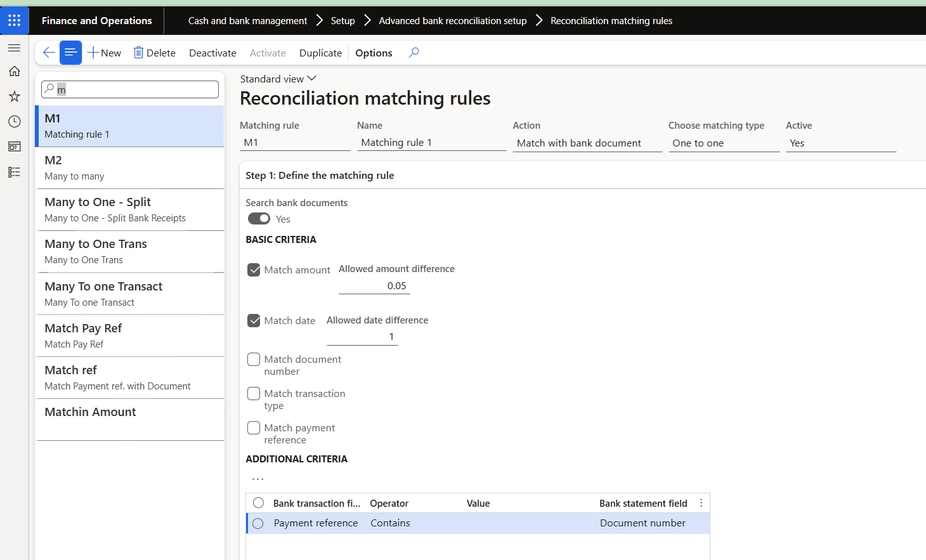
Task: Click the back arrow button
Action: [48, 53]
